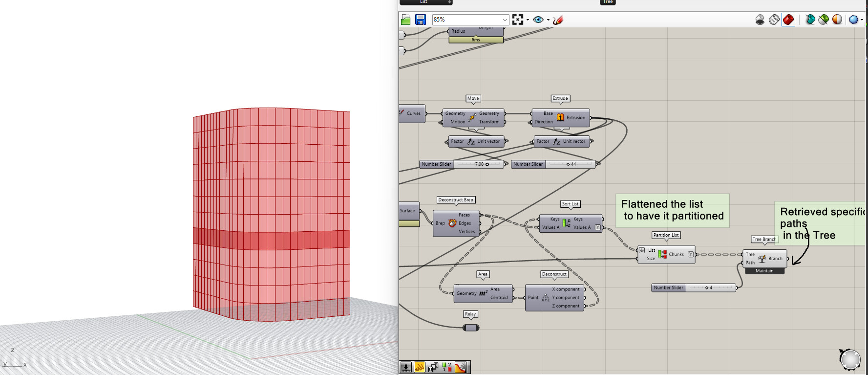
Task: Click the filter badge on Values A output
Action: 598,227
